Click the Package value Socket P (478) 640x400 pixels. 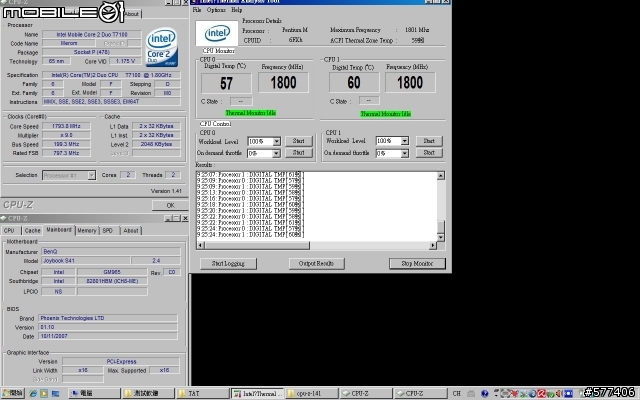(x=92, y=52)
